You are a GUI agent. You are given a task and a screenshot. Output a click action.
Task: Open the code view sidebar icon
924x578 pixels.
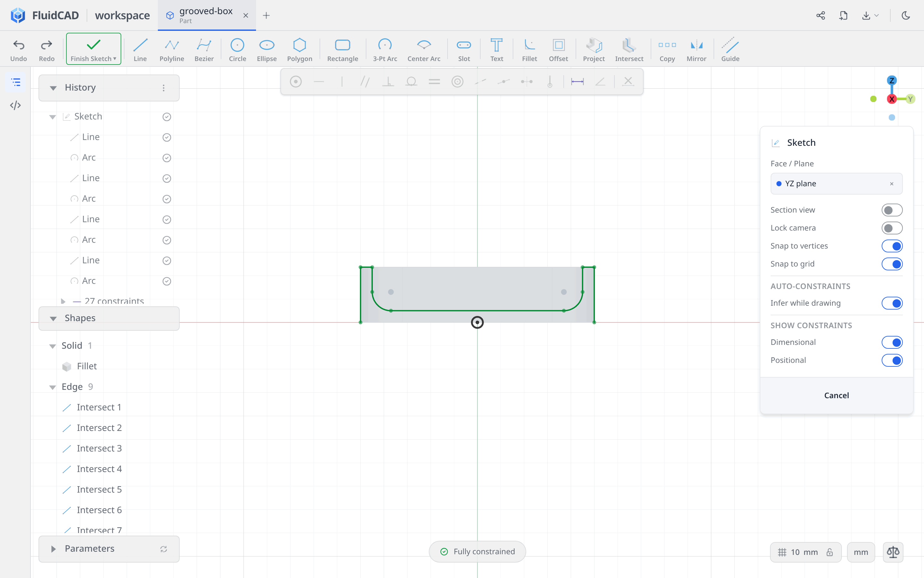16,105
